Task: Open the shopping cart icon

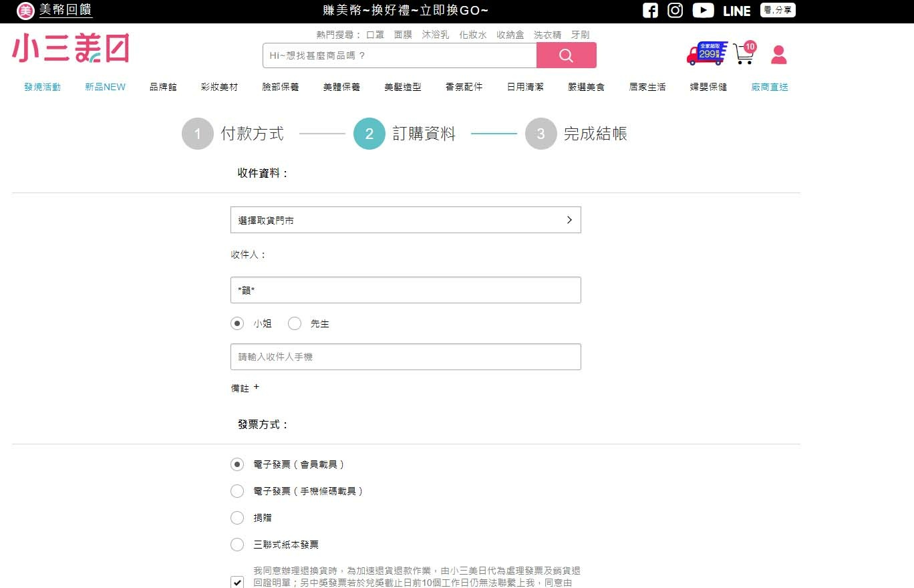Action: (x=744, y=53)
